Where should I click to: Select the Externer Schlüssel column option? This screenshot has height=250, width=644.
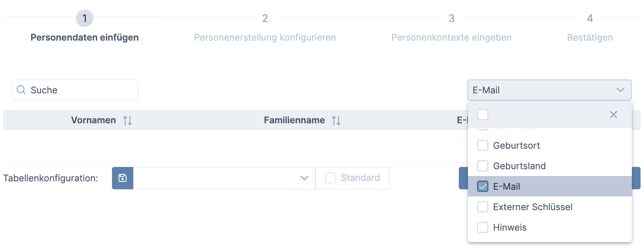(483, 207)
